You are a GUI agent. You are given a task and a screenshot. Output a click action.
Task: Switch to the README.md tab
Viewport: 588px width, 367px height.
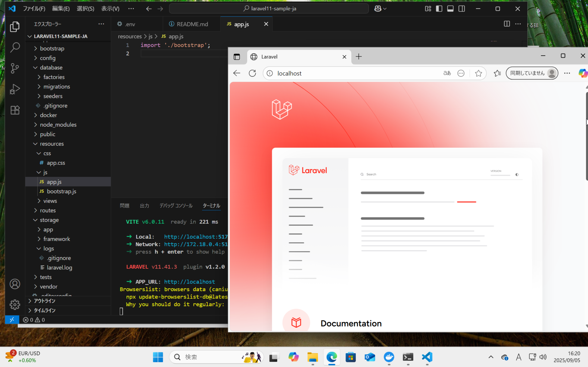(x=192, y=24)
